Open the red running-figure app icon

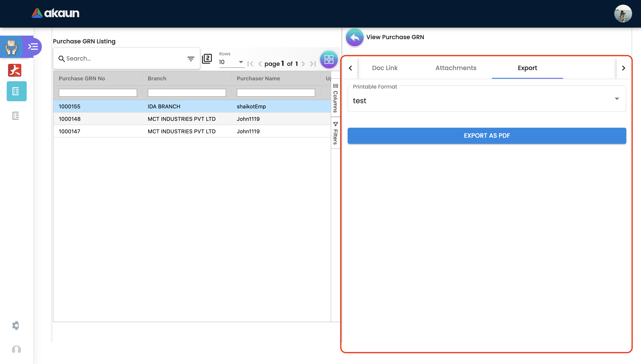[x=15, y=70]
